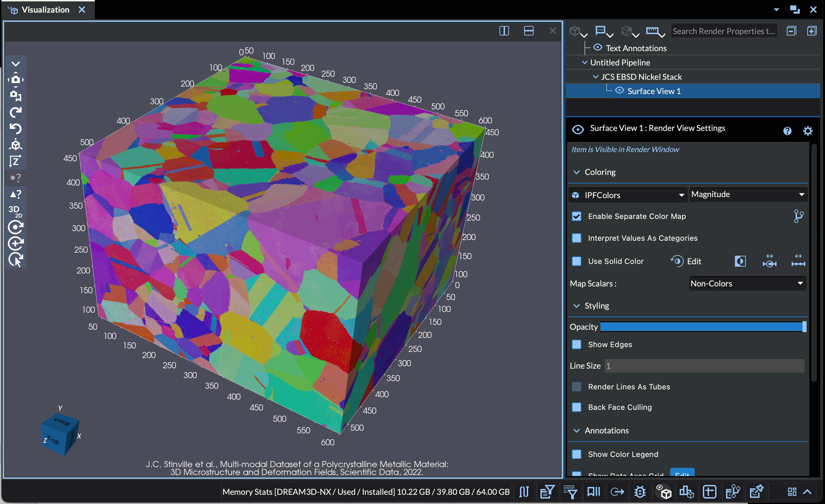Screen dimensions: 825x504
Task: Select JCS EBSD Nickel Stack tree item
Action: tap(641, 77)
